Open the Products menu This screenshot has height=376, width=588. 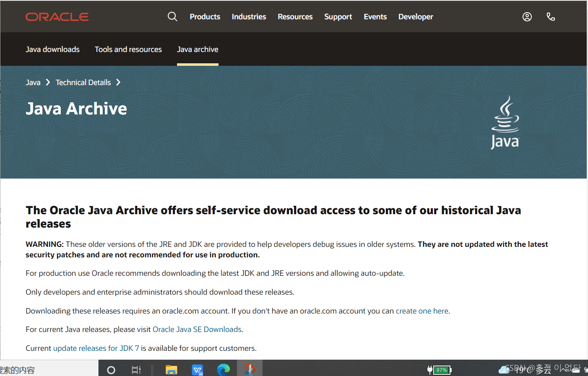[205, 17]
